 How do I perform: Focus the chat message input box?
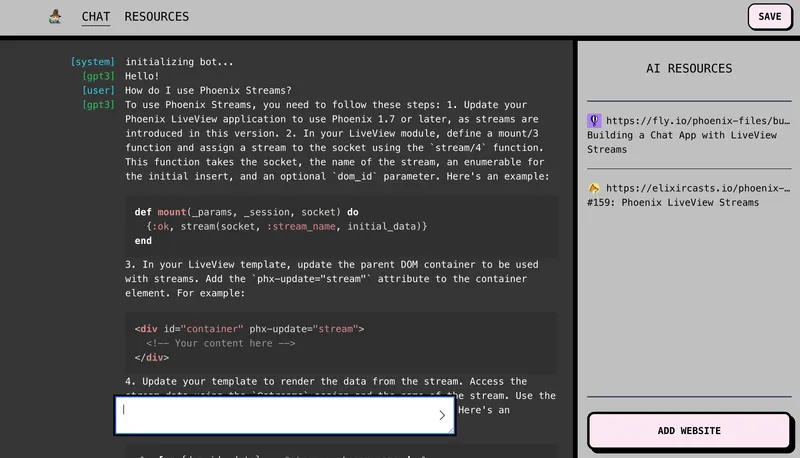pos(285,415)
